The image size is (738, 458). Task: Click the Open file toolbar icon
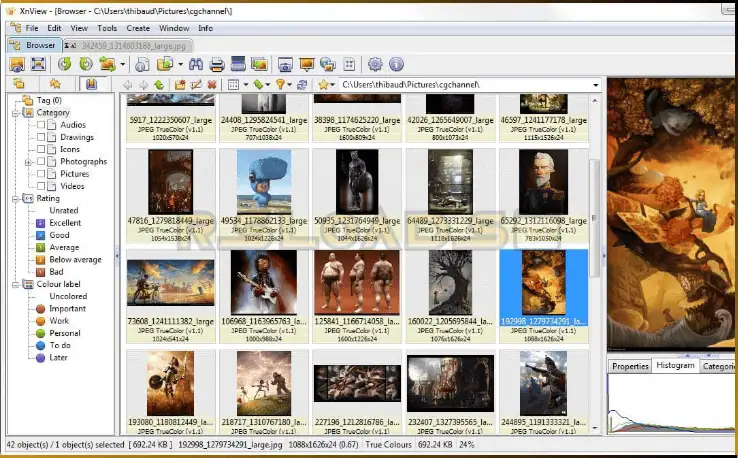[17, 64]
